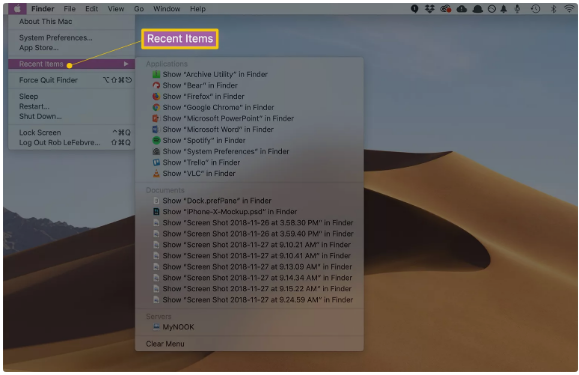This screenshot has height=375, width=579.
Task: Open the Apple menu icon
Action: coord(17,8)
